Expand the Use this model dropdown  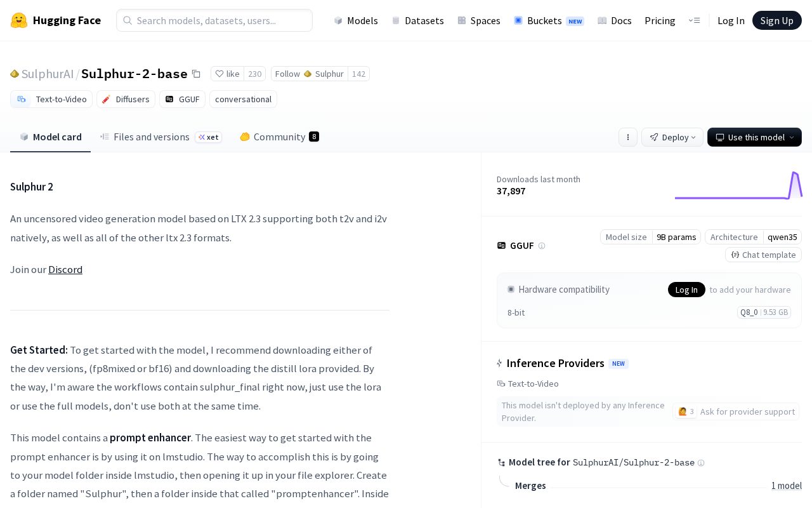click(754, 137)
